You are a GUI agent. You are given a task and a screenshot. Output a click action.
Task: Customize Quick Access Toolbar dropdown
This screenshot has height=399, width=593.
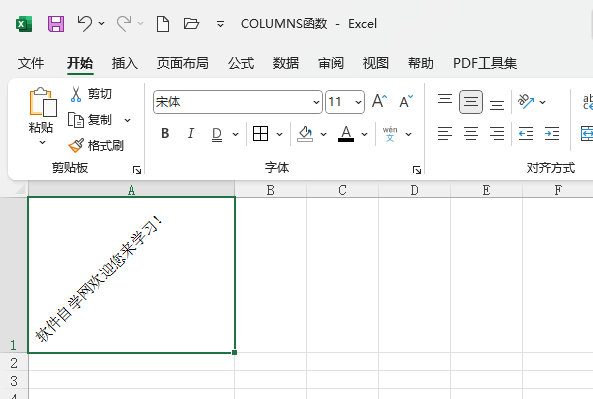tap(220, 24)
